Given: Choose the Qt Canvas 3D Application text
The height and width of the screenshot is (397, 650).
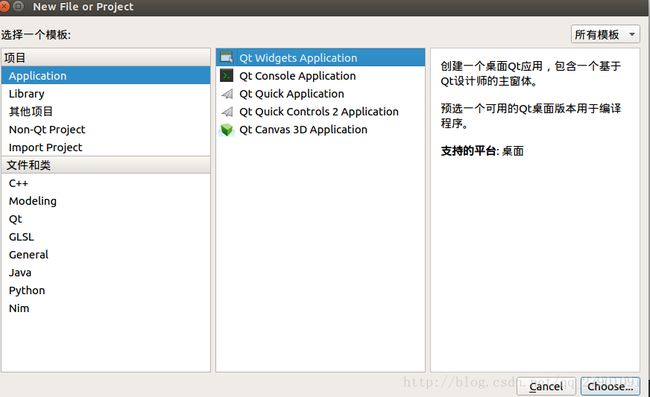Looking at the screenshot, I should click(x=303, y=129).
